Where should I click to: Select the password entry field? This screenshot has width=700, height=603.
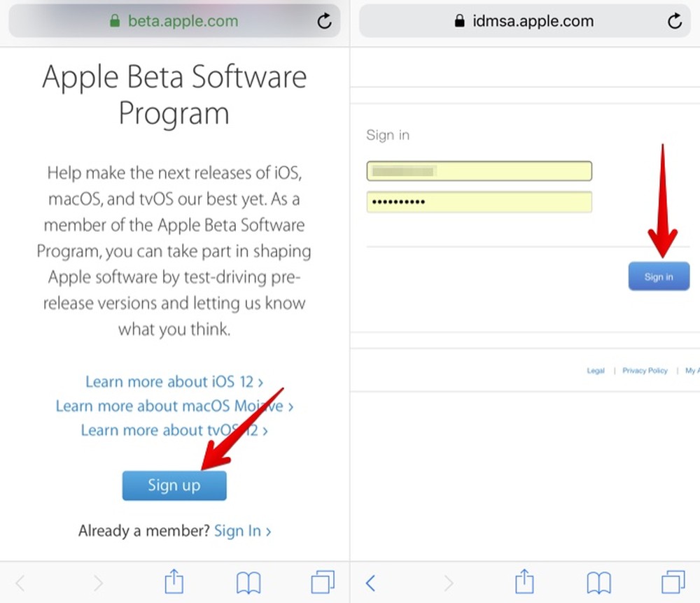(x=479, y=202)
